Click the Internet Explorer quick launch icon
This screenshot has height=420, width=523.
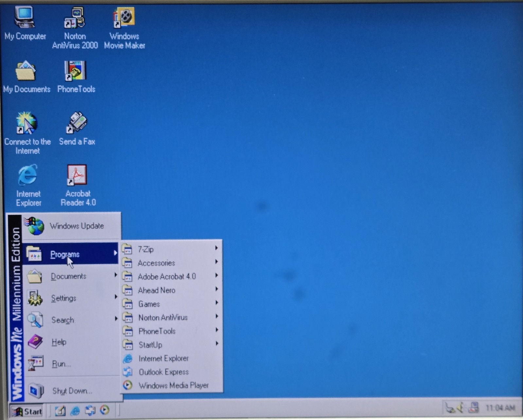(x=75, y=411)
